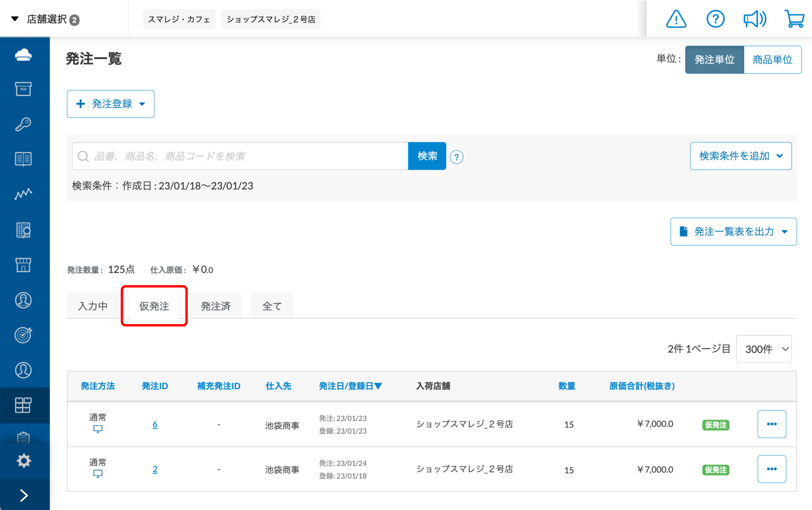Focus the product search input field

tap(240, 156)
